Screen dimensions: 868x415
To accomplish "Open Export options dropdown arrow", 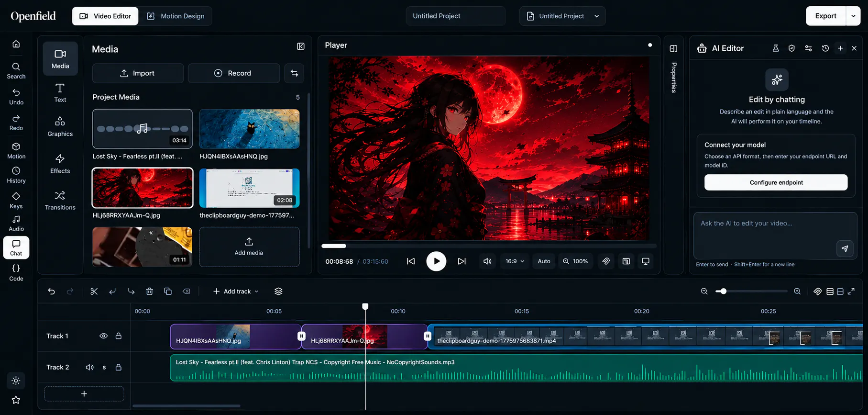I will pyautogui.click(x=853, y=16).
